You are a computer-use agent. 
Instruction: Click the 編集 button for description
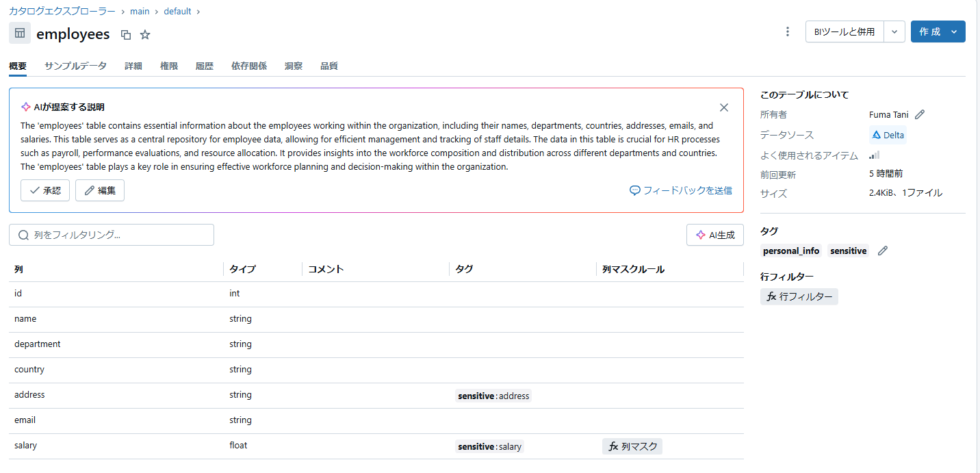(x=100, y=190)
